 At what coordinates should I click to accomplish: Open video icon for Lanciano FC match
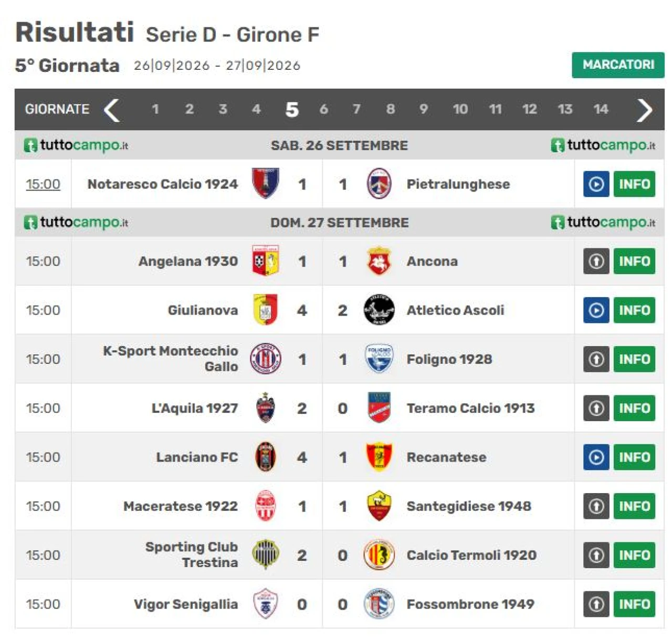point(596,457)
